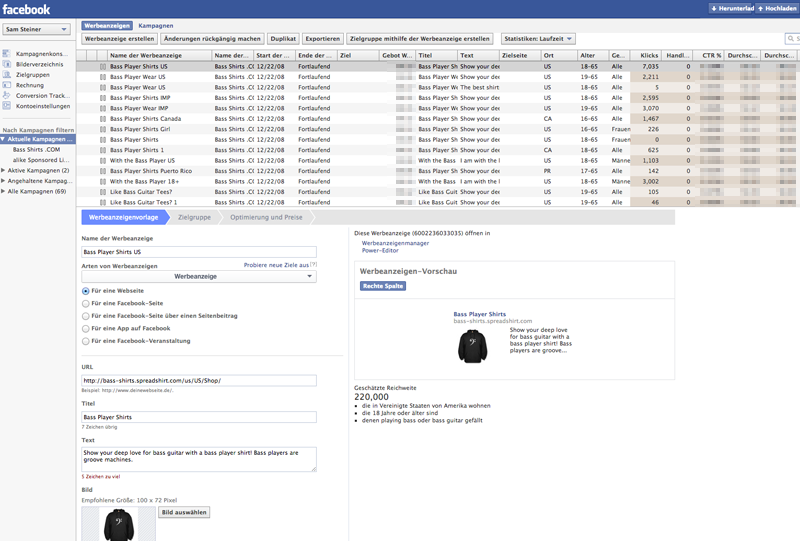This screenshot has width=800, height=541.
Task: Click the pause status icon of Bass Player Shirts Girl
Action: click(103, 129)
